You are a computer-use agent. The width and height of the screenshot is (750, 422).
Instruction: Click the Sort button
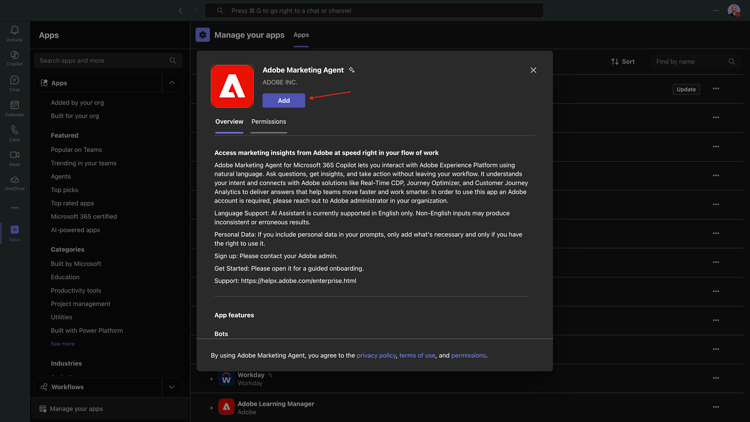623,62
